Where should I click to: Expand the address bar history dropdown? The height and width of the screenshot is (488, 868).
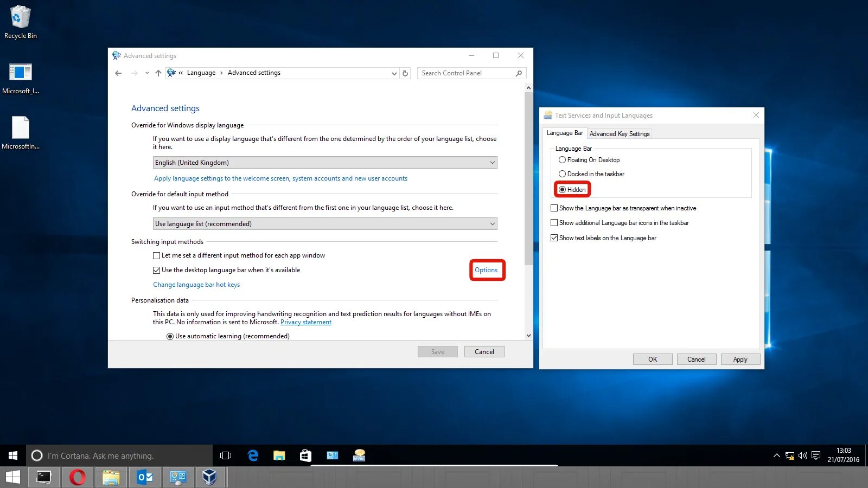point(394,73)
